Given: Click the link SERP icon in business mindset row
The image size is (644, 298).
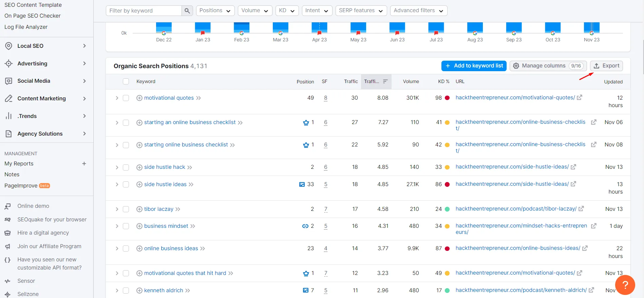Looking at the screenshot, I should click(x=305, y=226).
